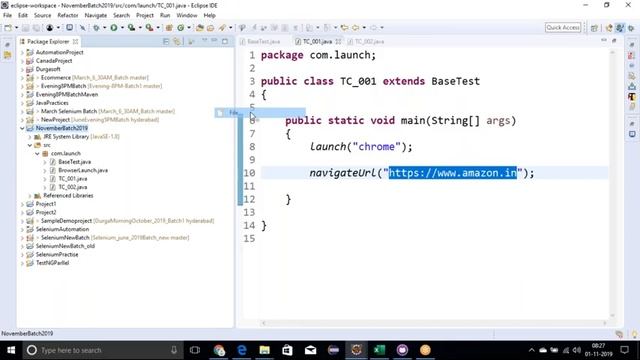Open the Mail app in taskbar
The image size is (640, 360).
click(310, 350)
